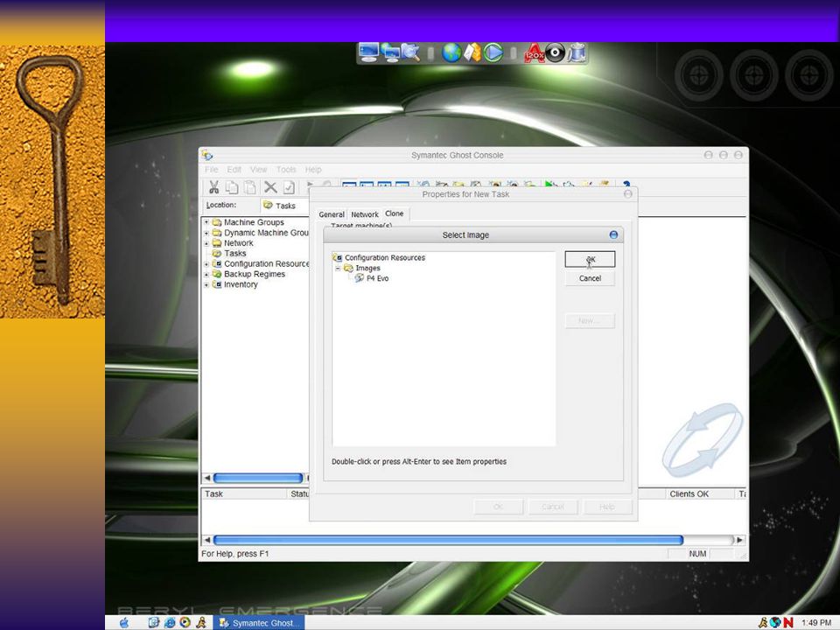Expand the Machine Groups tree node
Viewport: 840px width, 630px height.
coord(206,222)
